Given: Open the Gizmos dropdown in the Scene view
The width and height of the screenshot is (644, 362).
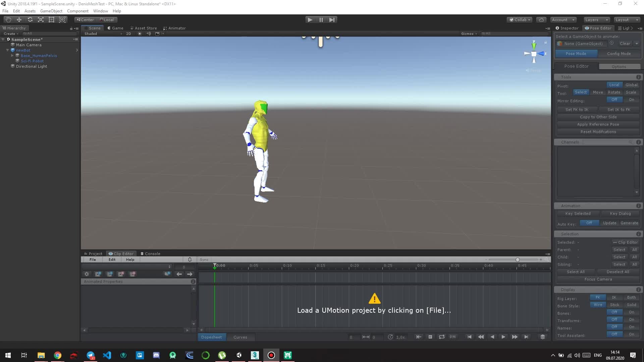Looking at the screenshot, I should point(468,33).
